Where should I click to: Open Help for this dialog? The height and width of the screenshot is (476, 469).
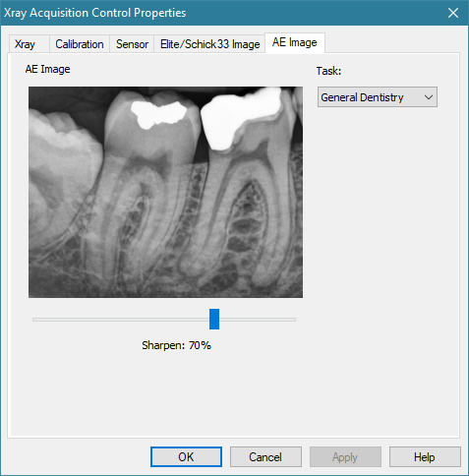point(425,456)
